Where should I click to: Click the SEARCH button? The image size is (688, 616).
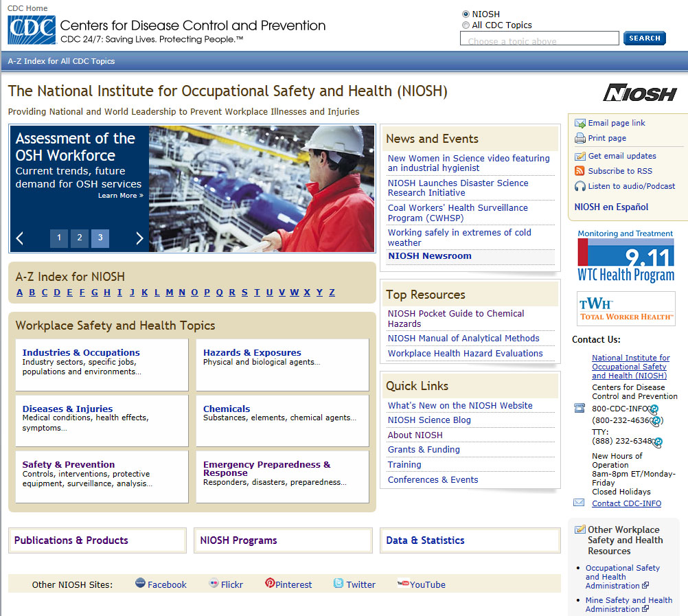pos(645,38)
